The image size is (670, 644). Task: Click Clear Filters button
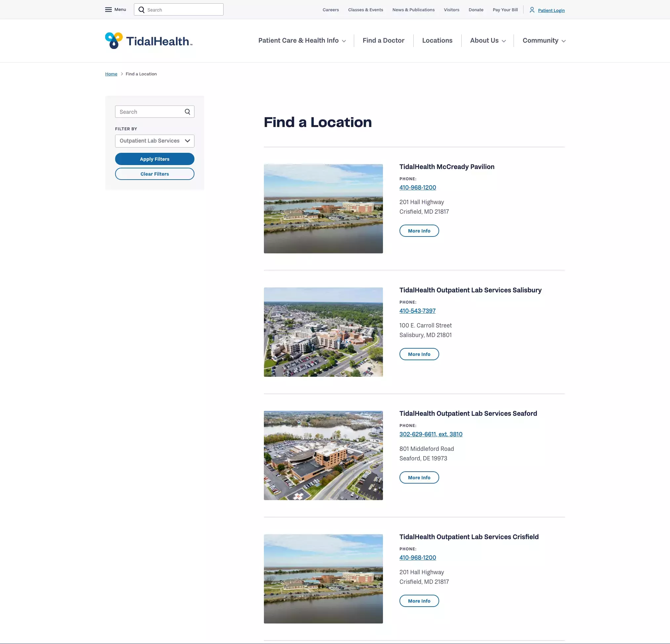tap(154, 174)
